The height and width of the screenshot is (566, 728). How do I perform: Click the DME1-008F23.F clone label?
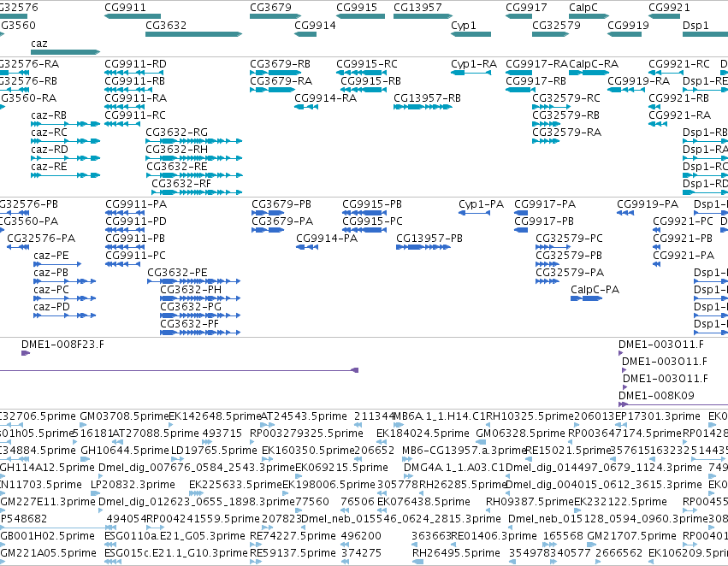(62, 345)
